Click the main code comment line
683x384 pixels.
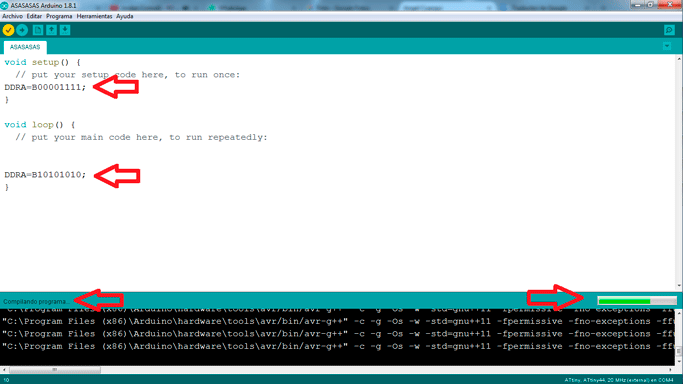click(141, 138)
